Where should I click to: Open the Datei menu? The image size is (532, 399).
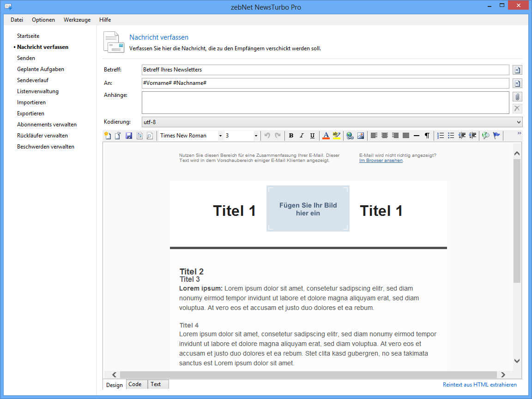[17, 20]
